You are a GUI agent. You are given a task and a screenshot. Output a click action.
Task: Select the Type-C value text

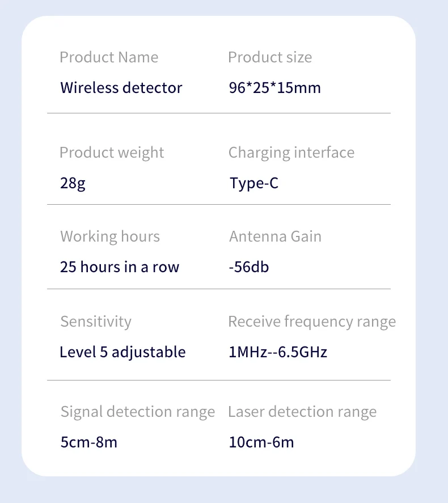coord(254,183)
